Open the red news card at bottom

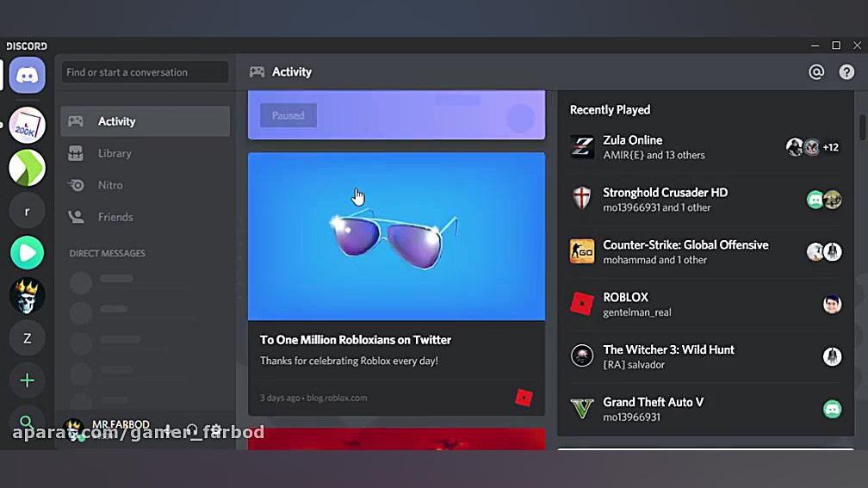tap(396, 439)
